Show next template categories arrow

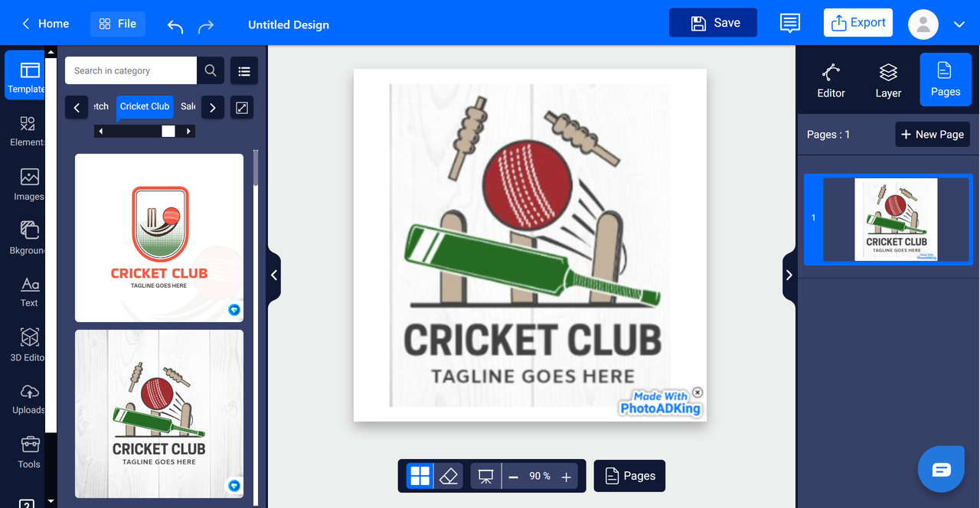pos(213,108)
